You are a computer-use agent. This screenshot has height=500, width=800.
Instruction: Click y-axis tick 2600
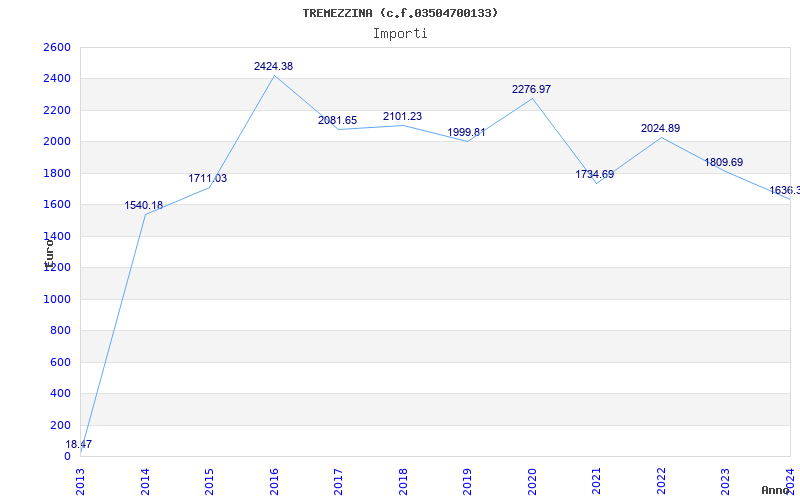tap(57, 47)
